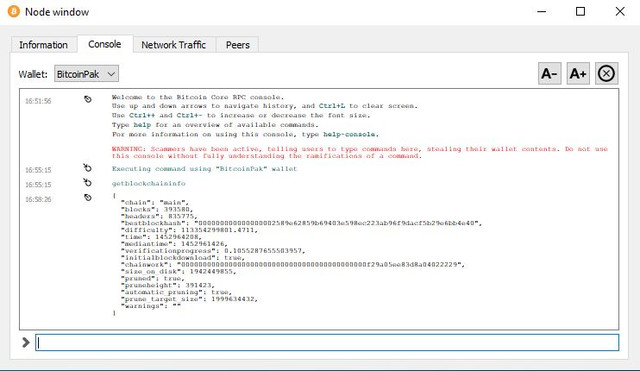Click the icon beside the 16:51:56 welcome message
640x371 pixels.
(88, 99)
